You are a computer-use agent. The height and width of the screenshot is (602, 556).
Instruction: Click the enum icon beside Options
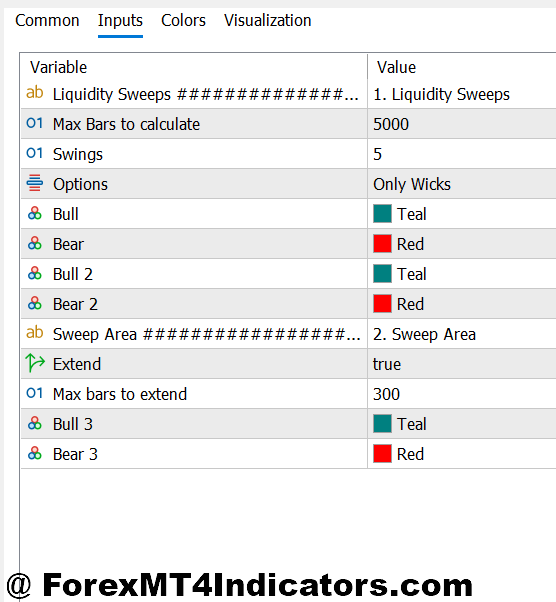click(x=35, y=183)
